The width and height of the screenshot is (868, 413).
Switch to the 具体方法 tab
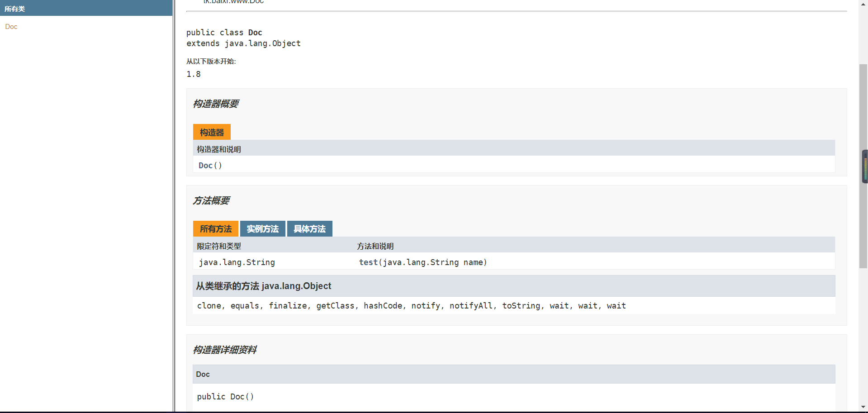[x=310, y=229]
